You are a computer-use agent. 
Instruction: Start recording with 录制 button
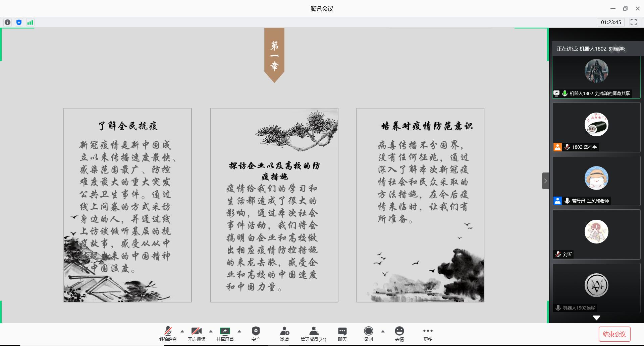(x=368, y=334)
